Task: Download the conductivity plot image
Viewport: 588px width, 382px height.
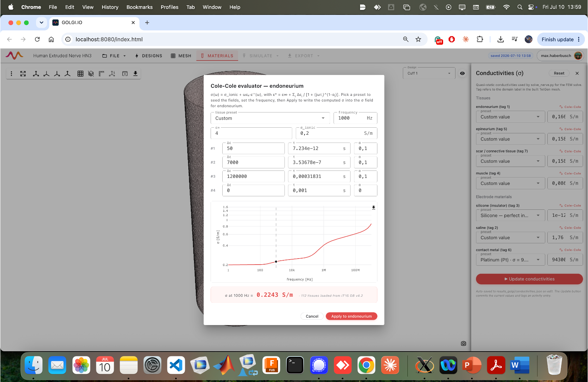Action: [374, 208]
